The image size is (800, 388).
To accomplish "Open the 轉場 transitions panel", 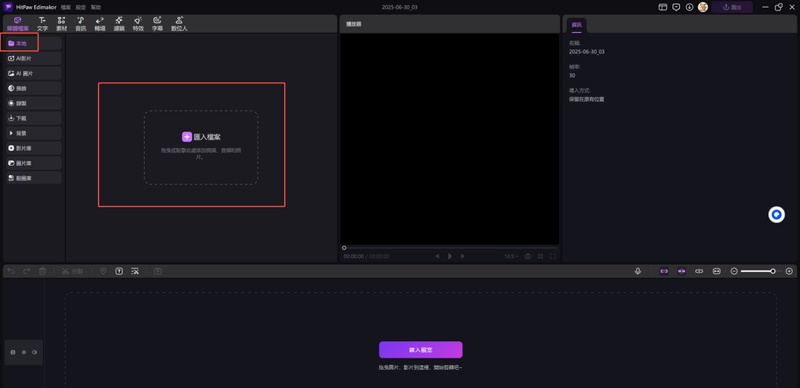I will tap(99, 24).
